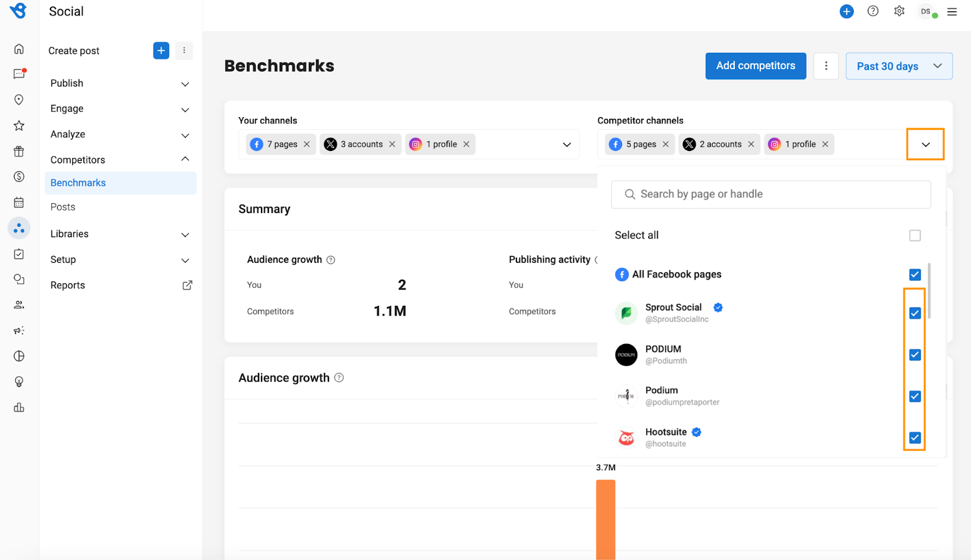Viewport: 971px width, 560px height.
Task: Click the Sprout Social profile avatar
Action: click(626, 313)
